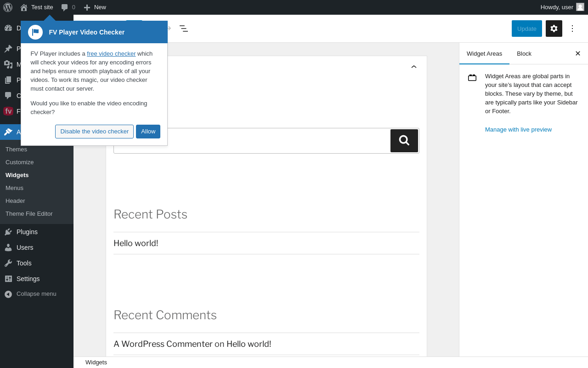This screenshot has height=368, width=588.
Task: Click the Tools wrench menu item
Action: coord(24,263)
